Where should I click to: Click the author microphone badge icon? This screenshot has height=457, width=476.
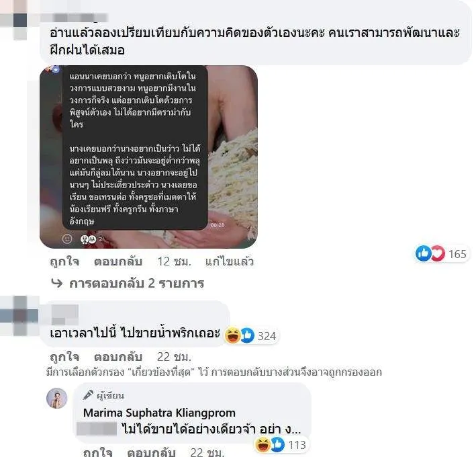88,395
